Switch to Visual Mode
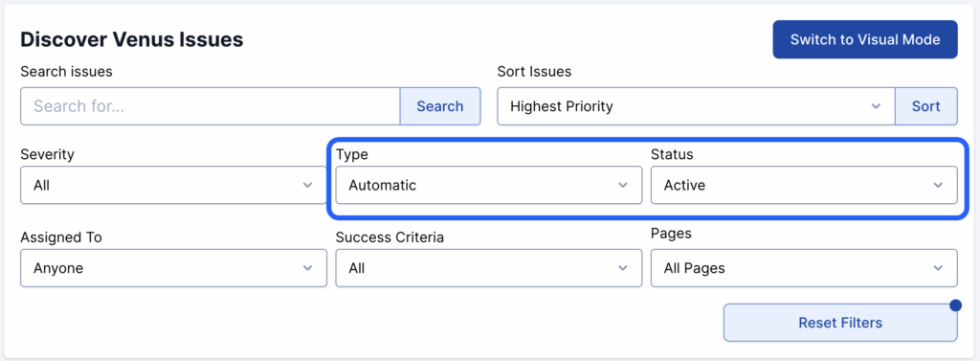980x361 pixels. [865, 39]
